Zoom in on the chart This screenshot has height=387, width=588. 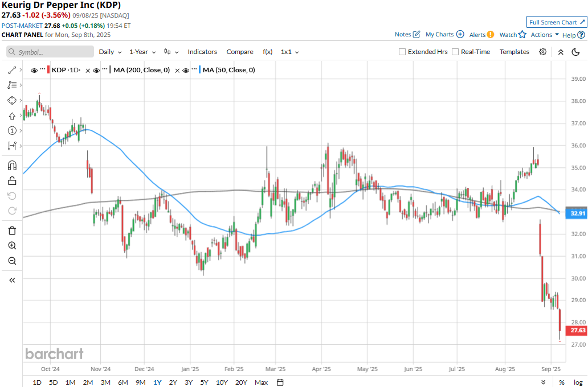[x=12, y=246]
